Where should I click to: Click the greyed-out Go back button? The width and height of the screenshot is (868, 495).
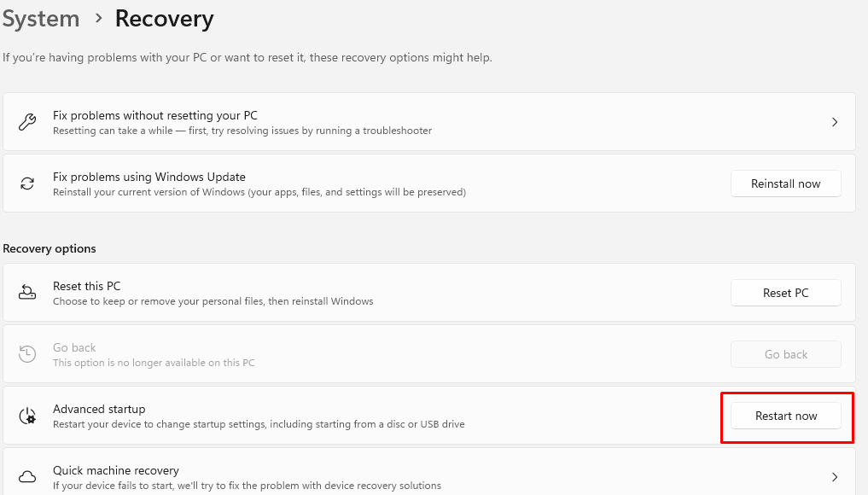click(786, 354)
